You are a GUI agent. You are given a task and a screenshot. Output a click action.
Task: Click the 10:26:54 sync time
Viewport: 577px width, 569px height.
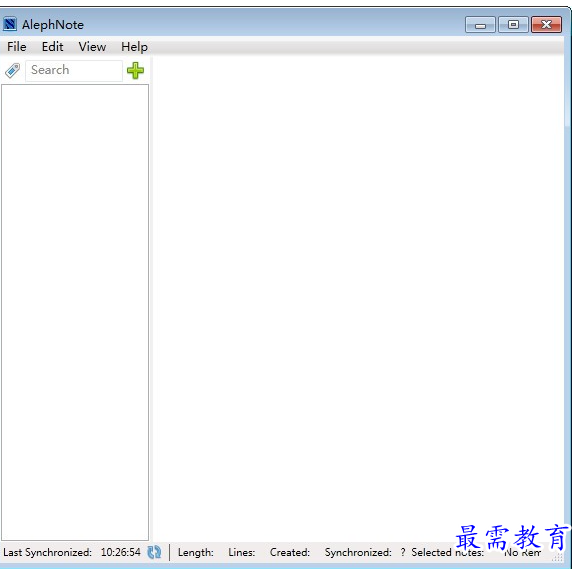(x=120, y=552)
